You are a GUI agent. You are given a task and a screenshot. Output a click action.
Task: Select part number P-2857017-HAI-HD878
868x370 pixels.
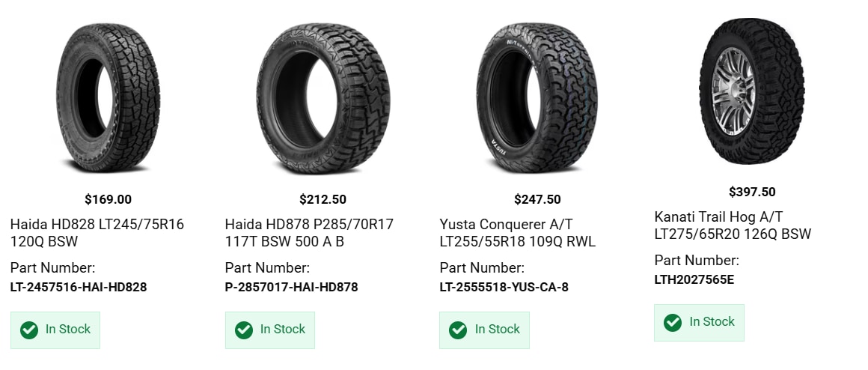click(291, 287)
